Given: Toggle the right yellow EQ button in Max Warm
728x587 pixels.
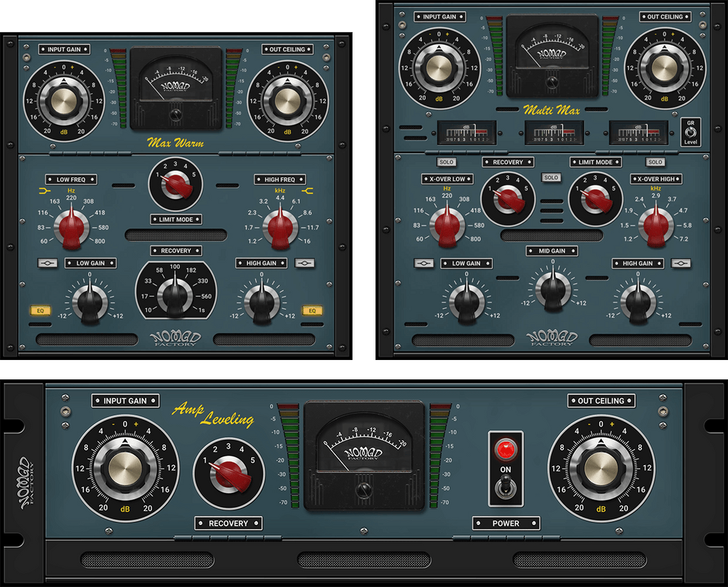Looking at the screenshot, I should point(312,310).
